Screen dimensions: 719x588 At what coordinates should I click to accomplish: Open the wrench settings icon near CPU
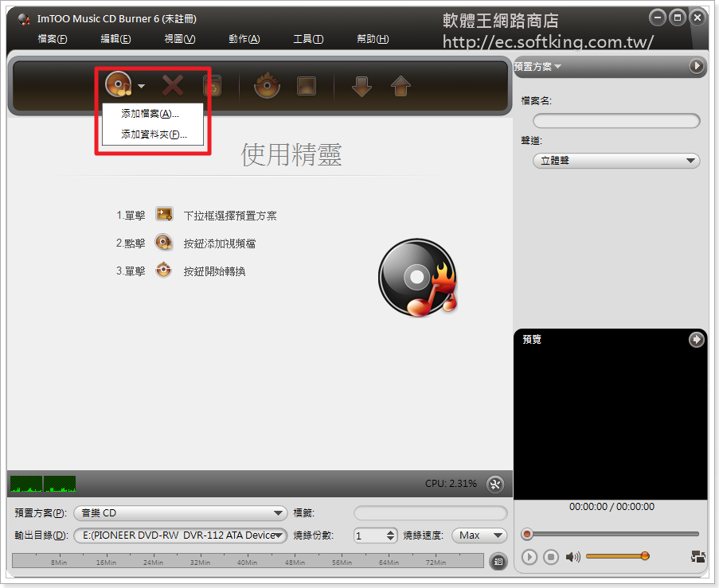(x=494, y=484)
